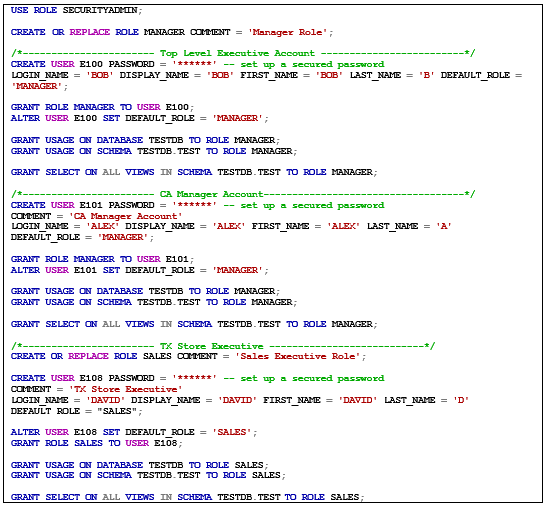The width and height of the screenshot is (546, 507).
Task: Click 'GRANT USAGE ON DATABASE TESTDB TO ROLE SALES;'
Action: 140,465
